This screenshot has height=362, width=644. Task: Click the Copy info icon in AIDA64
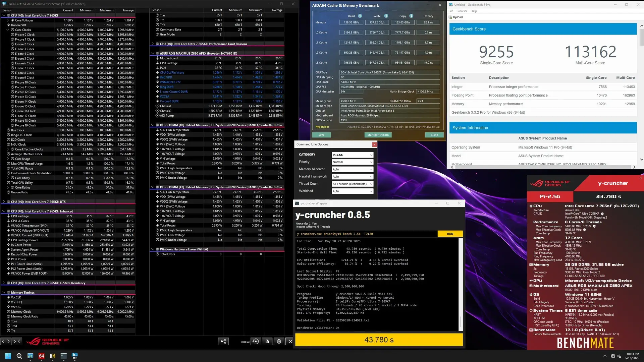411,16
